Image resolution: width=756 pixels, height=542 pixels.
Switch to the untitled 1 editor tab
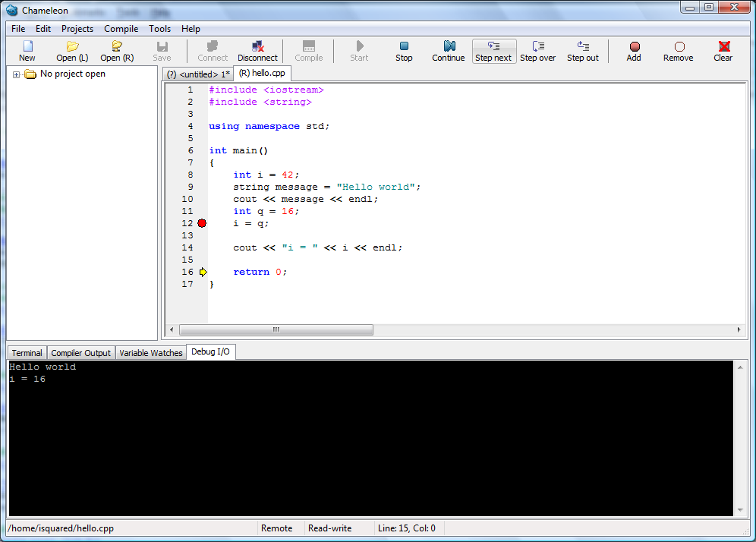198,74
